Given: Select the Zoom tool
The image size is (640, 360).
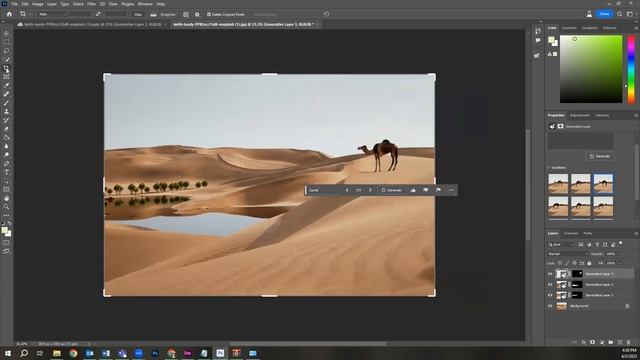Looking at the screenshot, I should pyautogui.click(x=6, y=207).
